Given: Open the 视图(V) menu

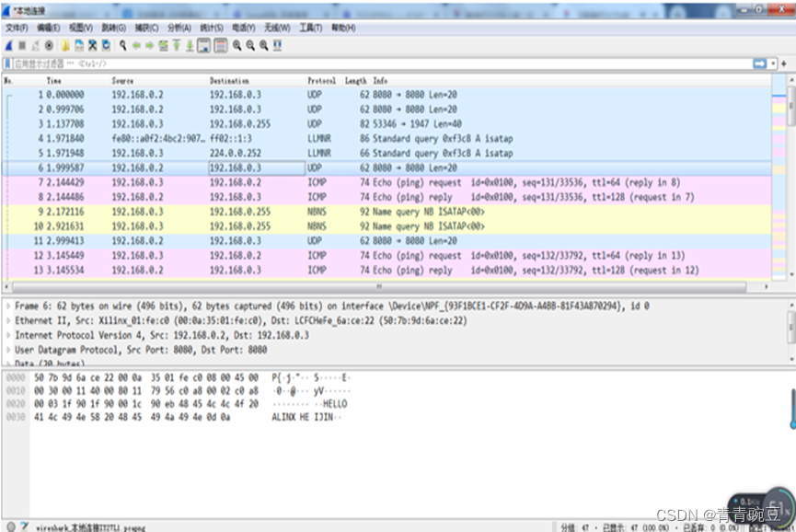Looking at the screenshot, I should pyautogui.click(x=81, y=28).
